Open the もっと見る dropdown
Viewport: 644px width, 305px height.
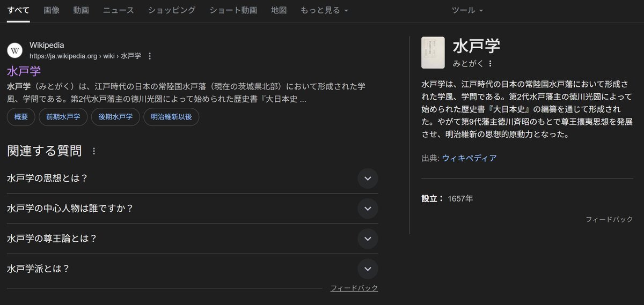324,10
